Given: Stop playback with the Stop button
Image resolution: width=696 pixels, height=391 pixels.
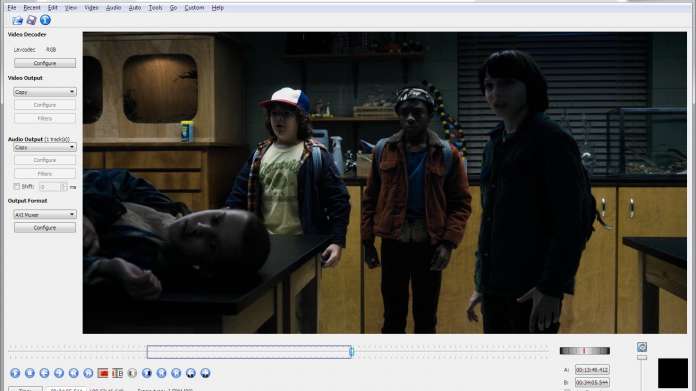Looking at the screenshot, I should tap(30, 373).
